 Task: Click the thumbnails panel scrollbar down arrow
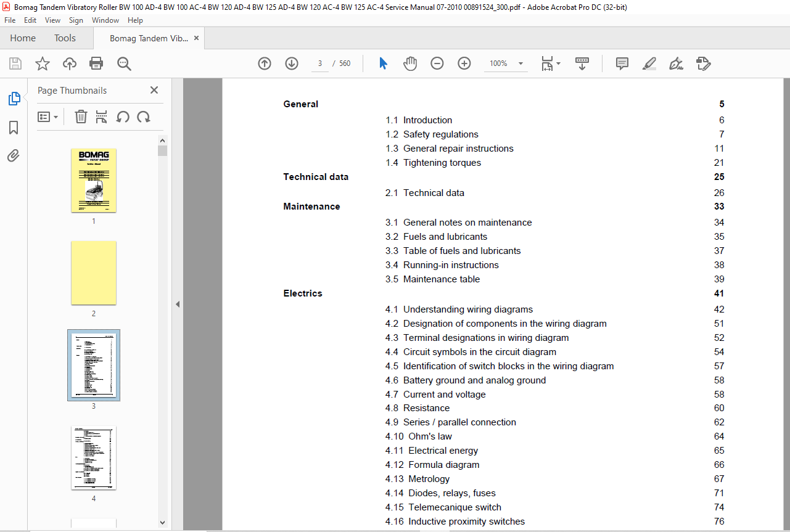[x=163, y=522]
